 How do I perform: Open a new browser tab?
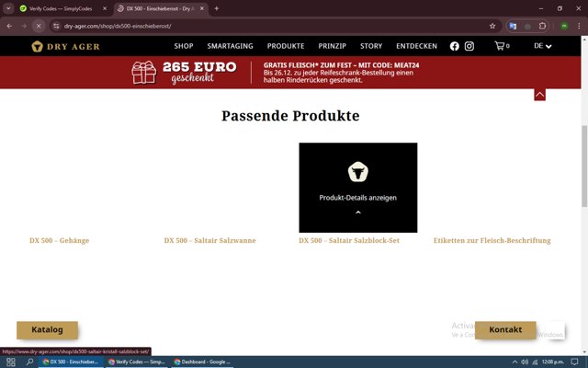[x=217, y=8]
